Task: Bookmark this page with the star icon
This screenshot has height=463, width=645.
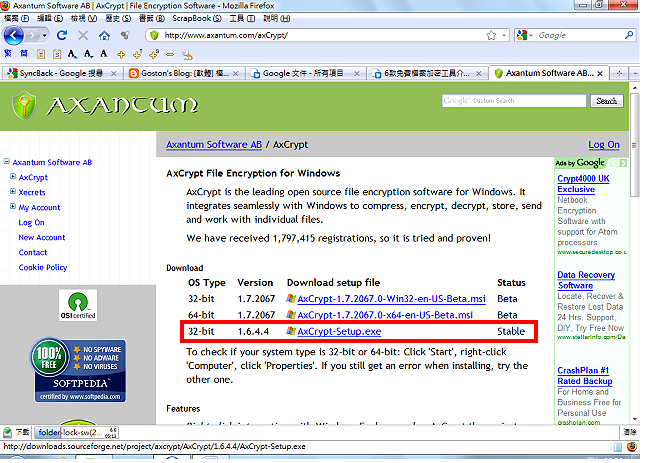Action: click(x=491, y=35)
